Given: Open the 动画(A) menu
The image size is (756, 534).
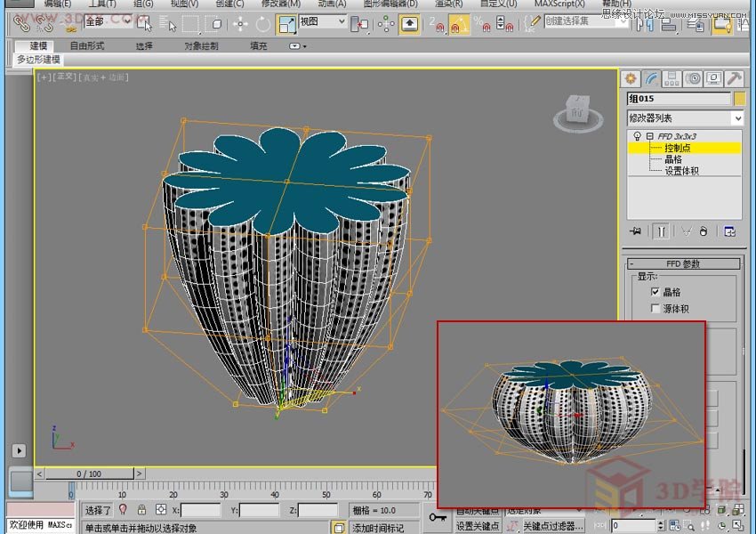Looking at the screenshot, I should (x=333, y=4).
